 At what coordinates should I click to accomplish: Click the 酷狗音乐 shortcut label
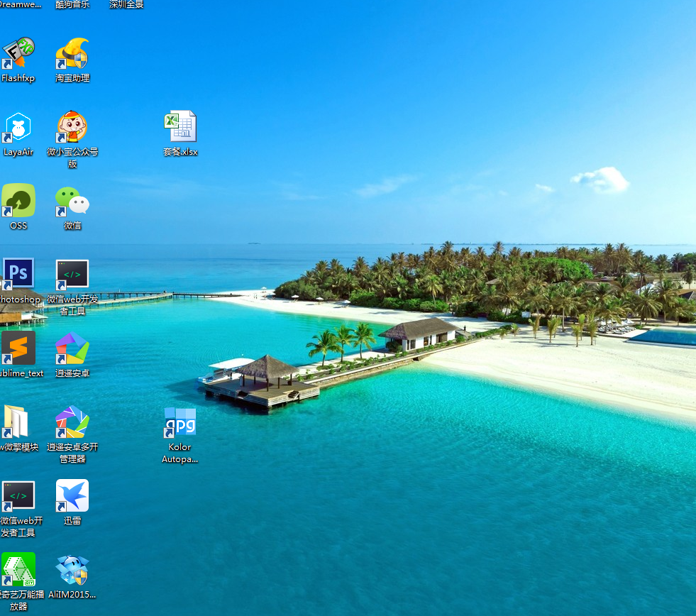pos(72,4)
